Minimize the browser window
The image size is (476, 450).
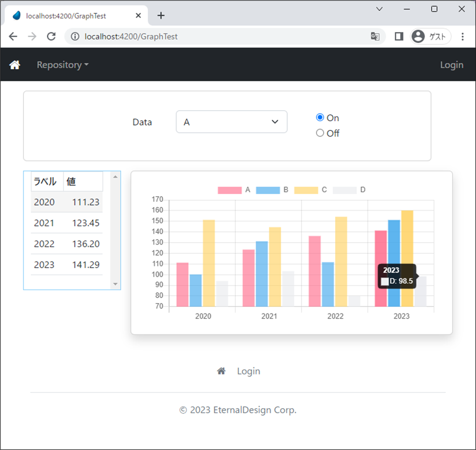407,9
